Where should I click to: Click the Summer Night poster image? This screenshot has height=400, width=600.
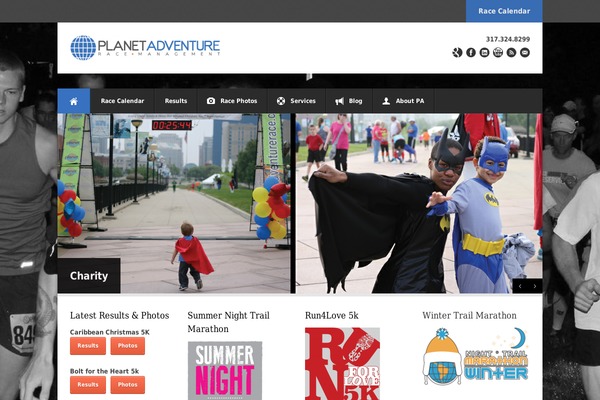tap(225, 371)
